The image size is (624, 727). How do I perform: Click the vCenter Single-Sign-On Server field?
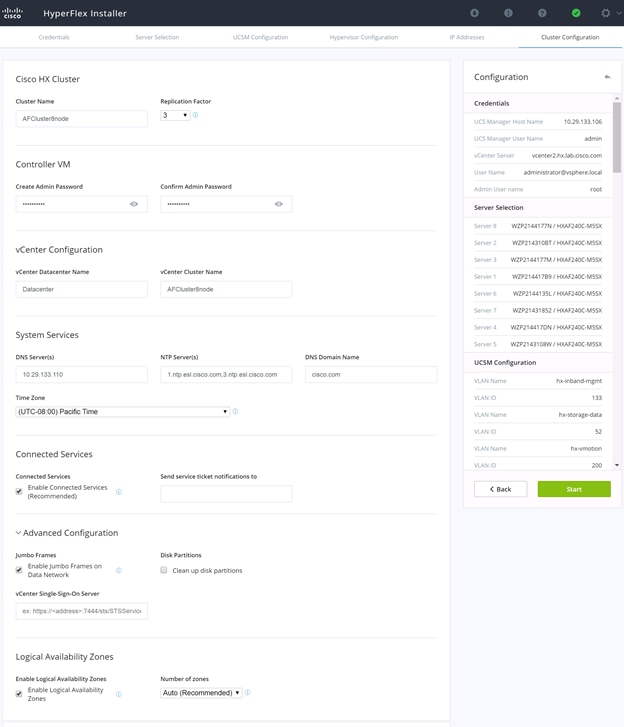pyautogui.click(x=82, y=611)
